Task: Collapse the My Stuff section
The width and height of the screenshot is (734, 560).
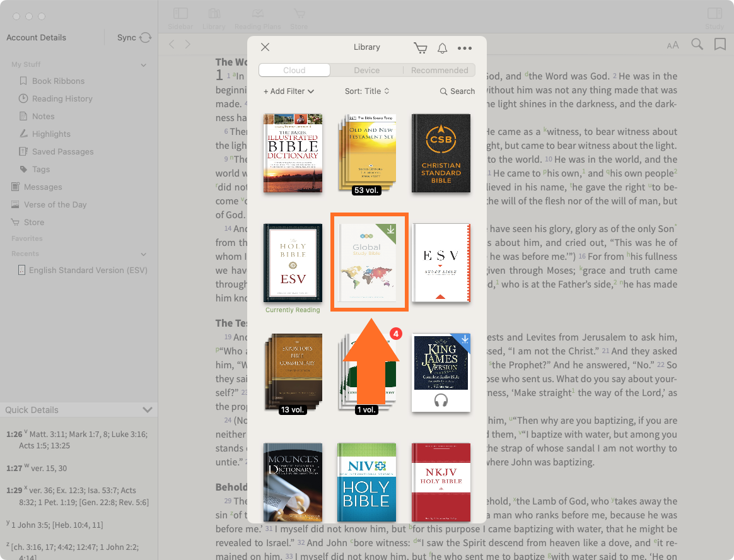Action: pyautogui.click(x=144, y=65)
